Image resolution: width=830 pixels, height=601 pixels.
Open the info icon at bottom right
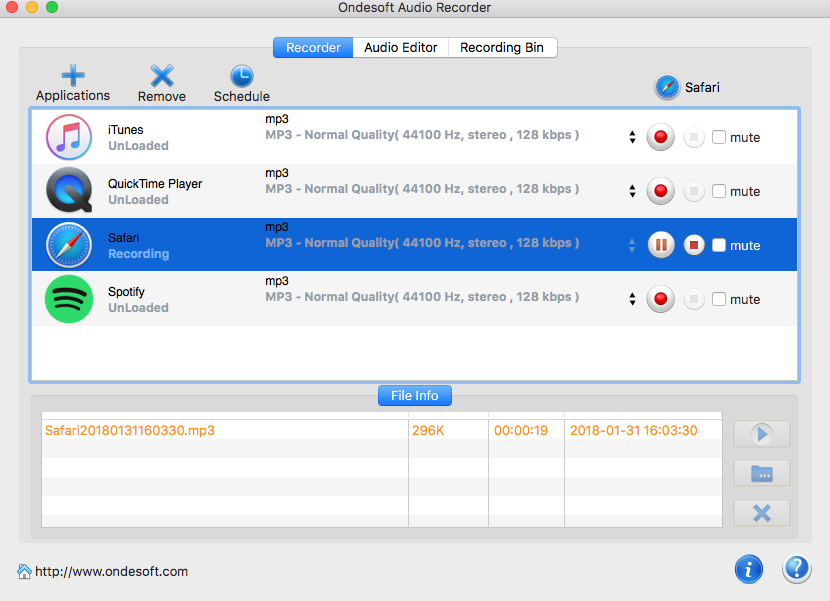(x=749, y=569)
